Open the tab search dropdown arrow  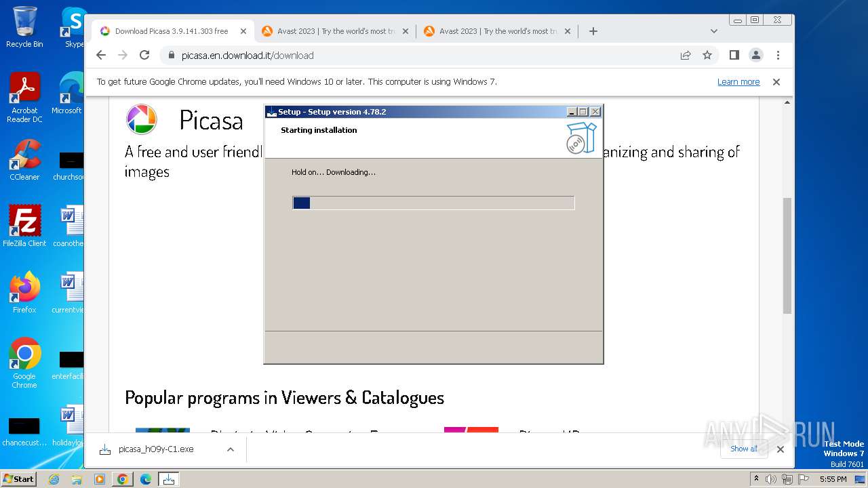click(713, 31)
